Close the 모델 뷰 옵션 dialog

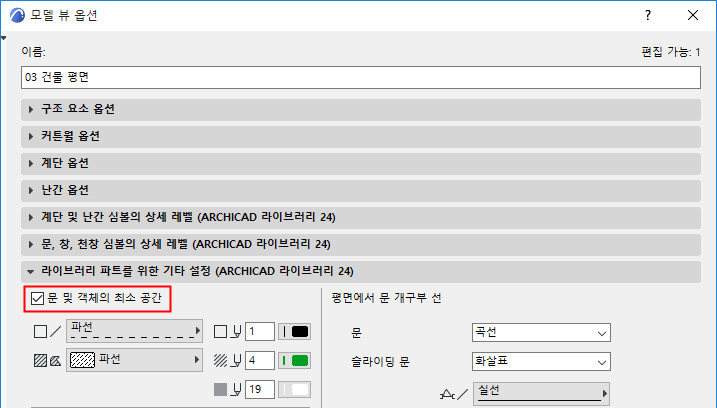693,15
